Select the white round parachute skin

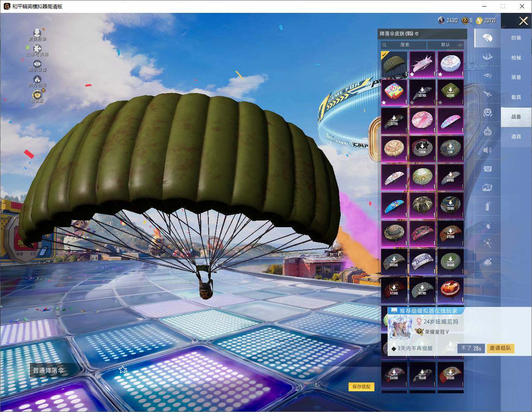click(x=451, y=64)
